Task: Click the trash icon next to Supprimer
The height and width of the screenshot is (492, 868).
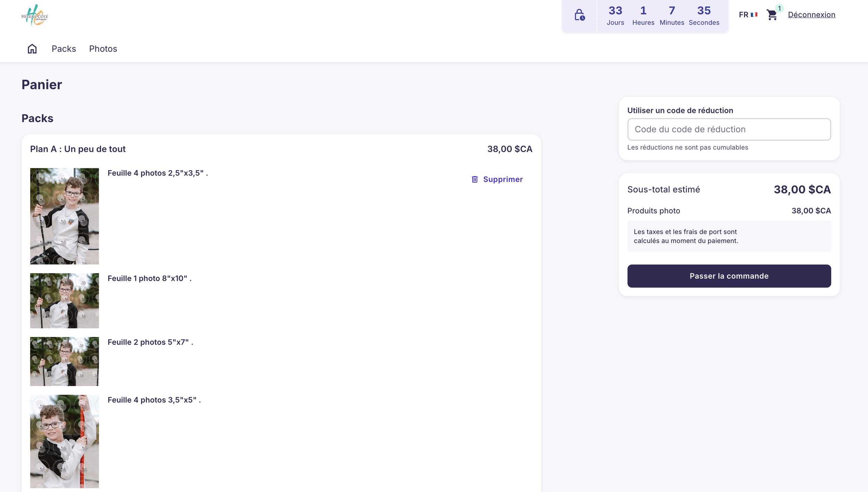Action: [x=475, y=180]
